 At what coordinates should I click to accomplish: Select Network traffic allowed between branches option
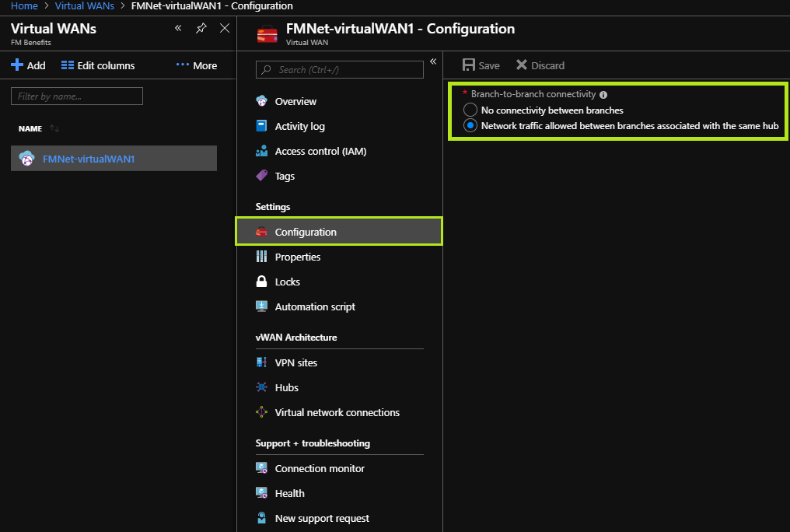[x=470, y=125]
